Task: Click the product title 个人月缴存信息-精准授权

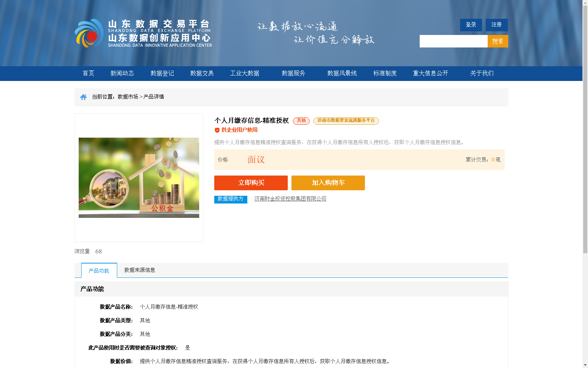Action: point(252,121)
